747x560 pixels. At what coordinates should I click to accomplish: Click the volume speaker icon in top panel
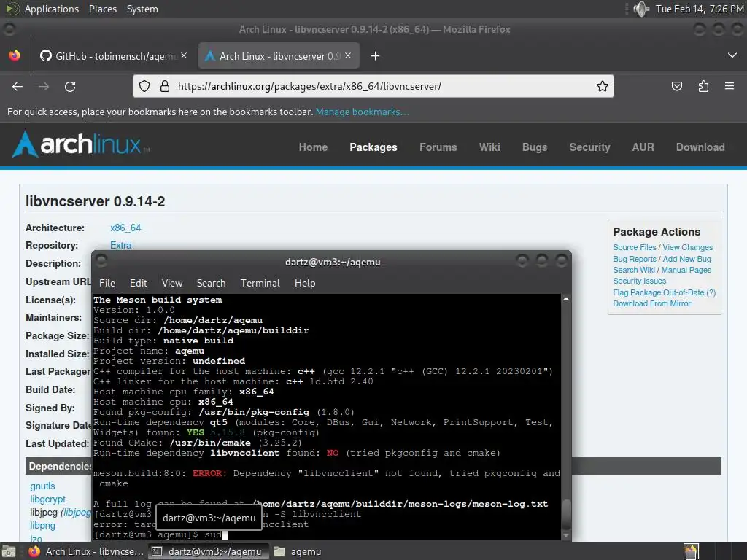(641, 9)
